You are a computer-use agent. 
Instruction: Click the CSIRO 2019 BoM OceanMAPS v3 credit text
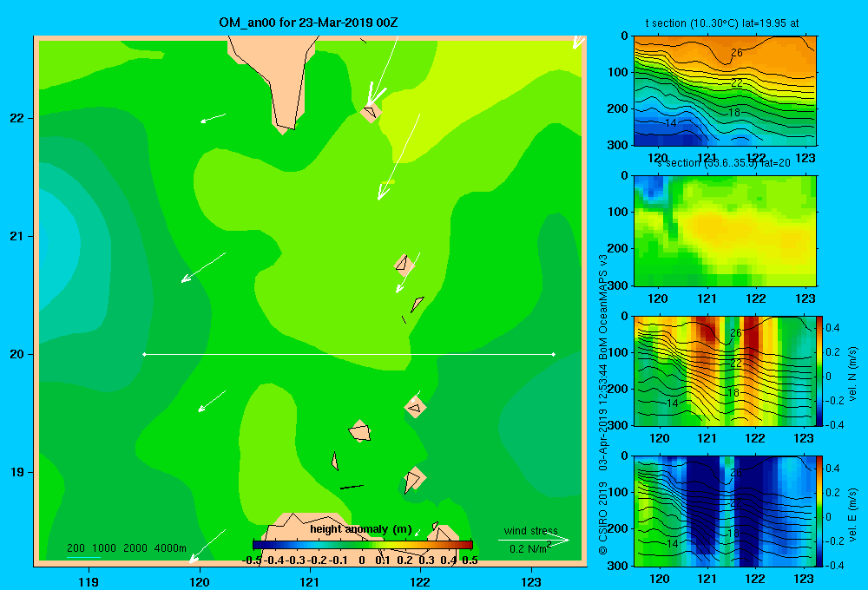(x=603, y=404)
